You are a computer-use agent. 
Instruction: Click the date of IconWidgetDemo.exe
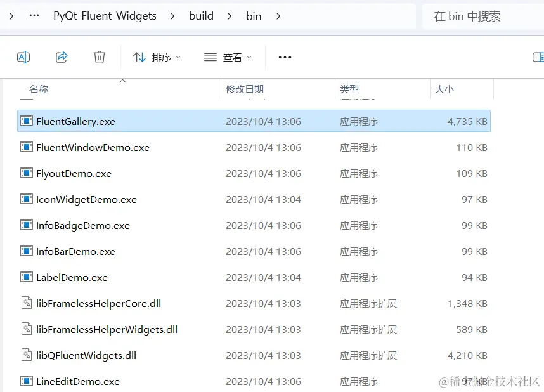tap(263, 200)
